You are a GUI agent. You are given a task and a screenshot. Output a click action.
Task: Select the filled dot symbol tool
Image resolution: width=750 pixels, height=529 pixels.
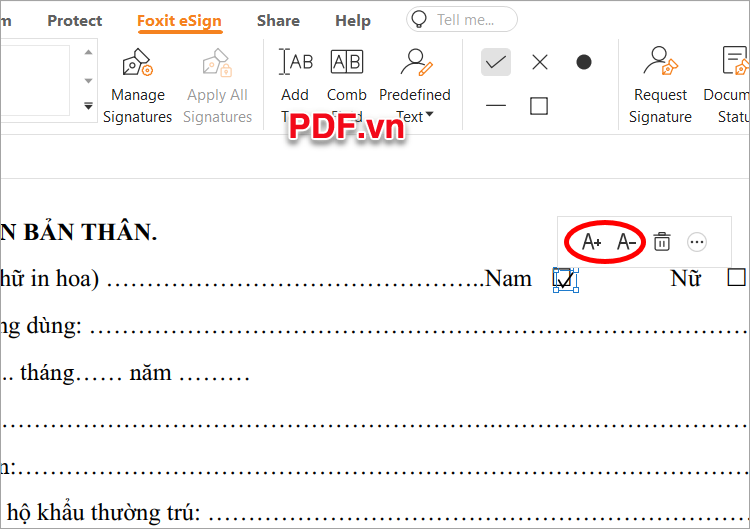pyautogui.click(x=584, y=62)
